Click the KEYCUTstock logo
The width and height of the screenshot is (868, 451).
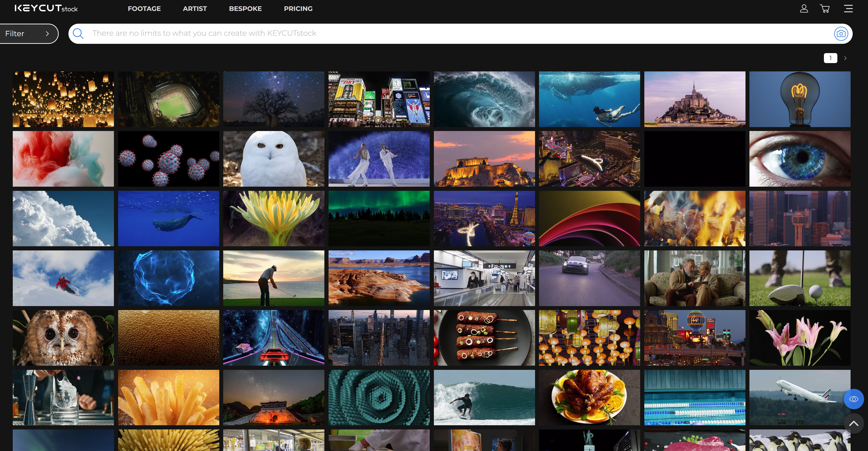click(x=46, y=8)
